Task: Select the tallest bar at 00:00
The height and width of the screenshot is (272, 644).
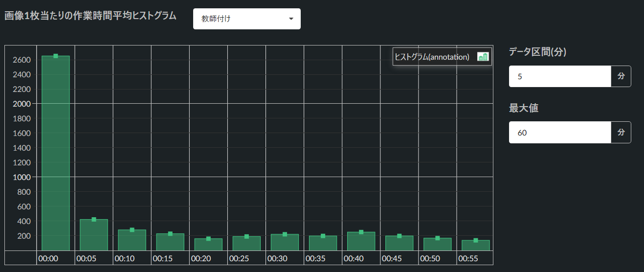Action: (56, 153)
